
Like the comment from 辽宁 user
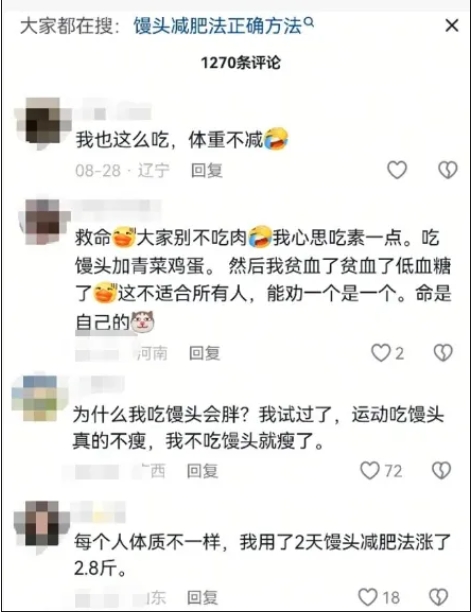pyautogui.click(x=397, y=170)
